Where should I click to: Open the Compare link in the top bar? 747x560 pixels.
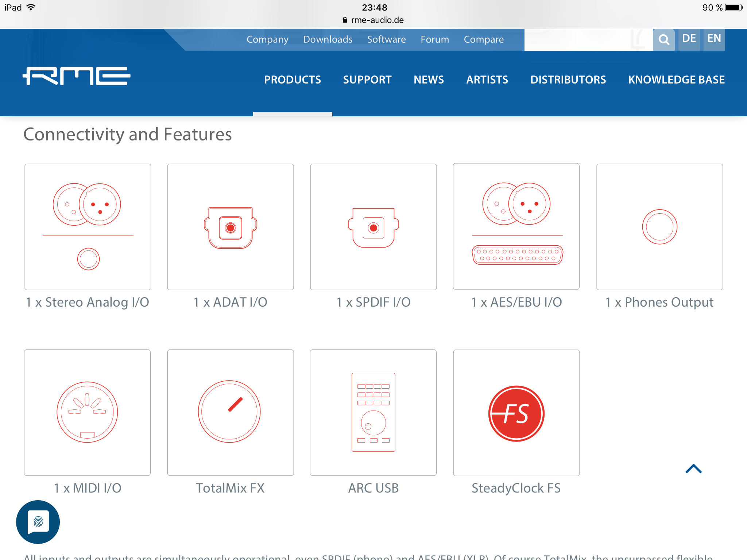[483, 39]
